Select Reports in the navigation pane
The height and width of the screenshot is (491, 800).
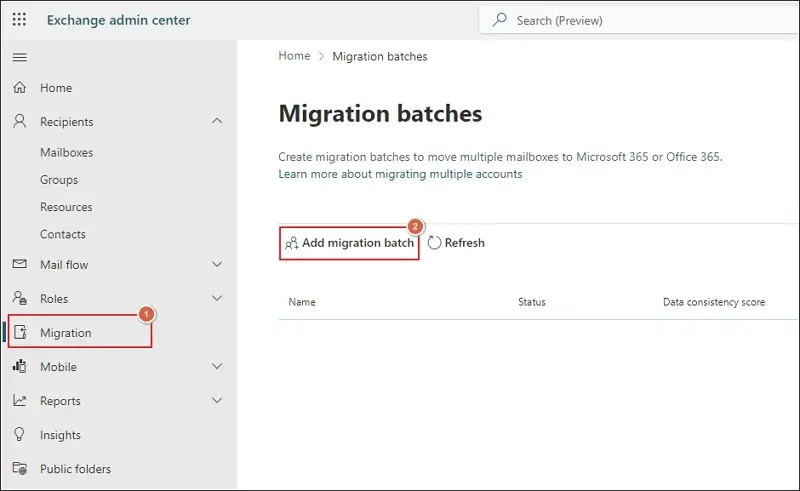point(60,401)
